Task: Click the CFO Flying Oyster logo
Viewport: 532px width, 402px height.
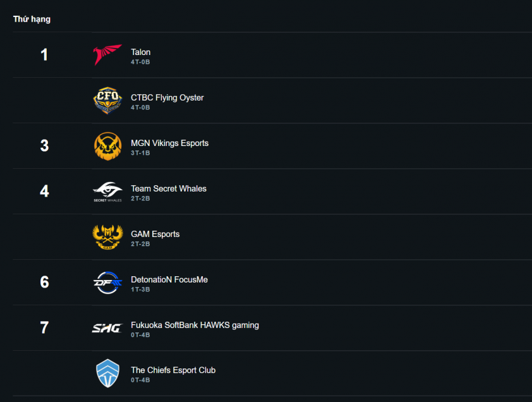Action: coord(107,100)
